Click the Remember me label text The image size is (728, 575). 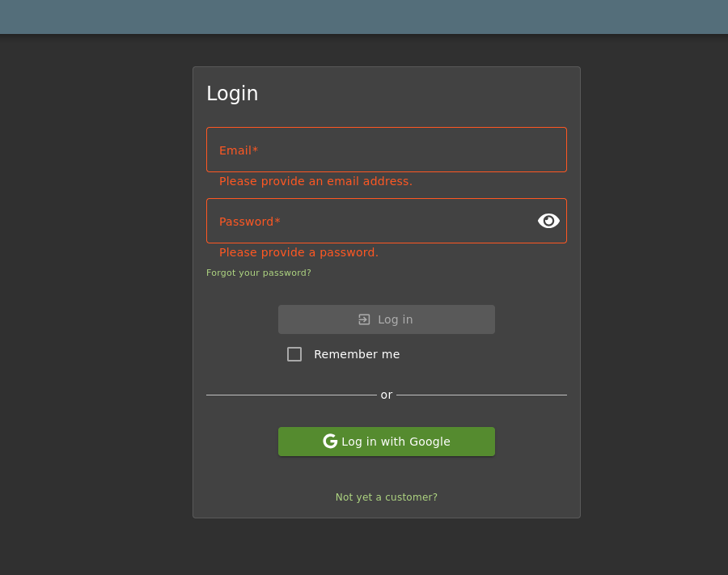[x=357, y=354]
